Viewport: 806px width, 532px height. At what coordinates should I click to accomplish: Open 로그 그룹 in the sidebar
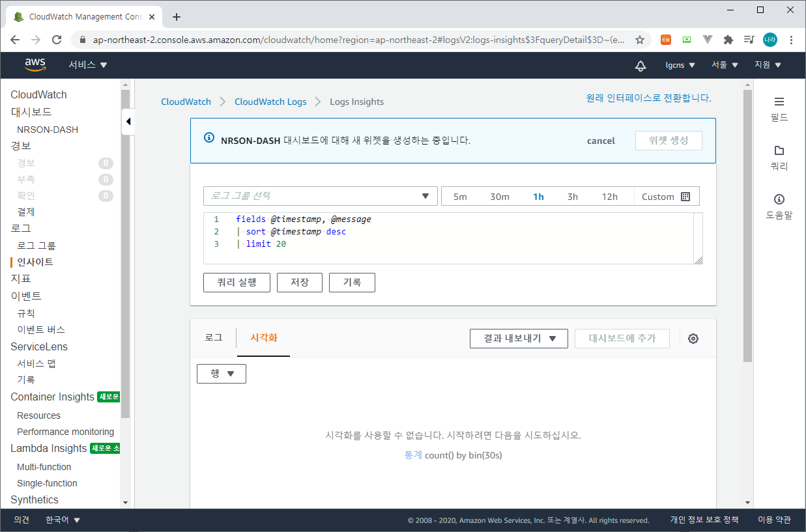click(x=36, y=245)
